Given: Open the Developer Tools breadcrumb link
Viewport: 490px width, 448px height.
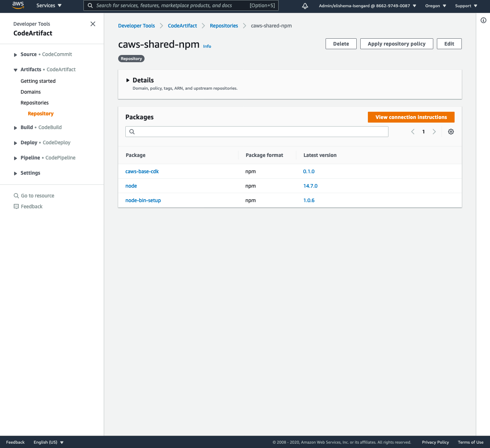Looking at the screenshot, I should pos(137,26).
